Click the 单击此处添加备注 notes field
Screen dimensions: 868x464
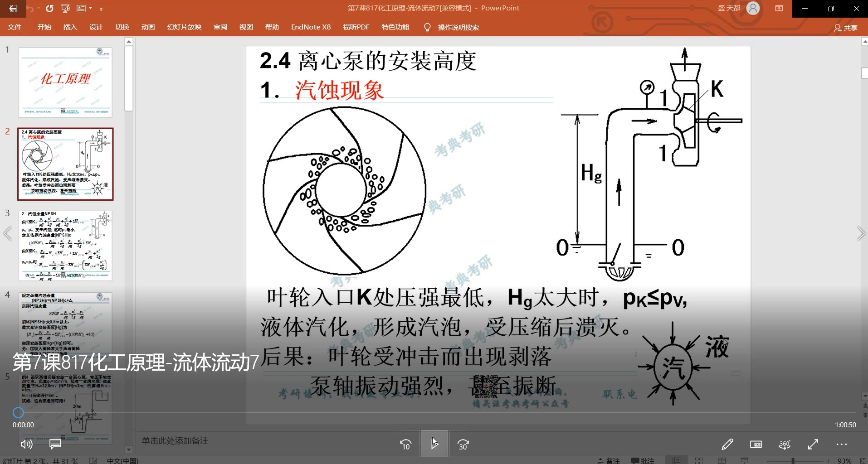[175, 441]
